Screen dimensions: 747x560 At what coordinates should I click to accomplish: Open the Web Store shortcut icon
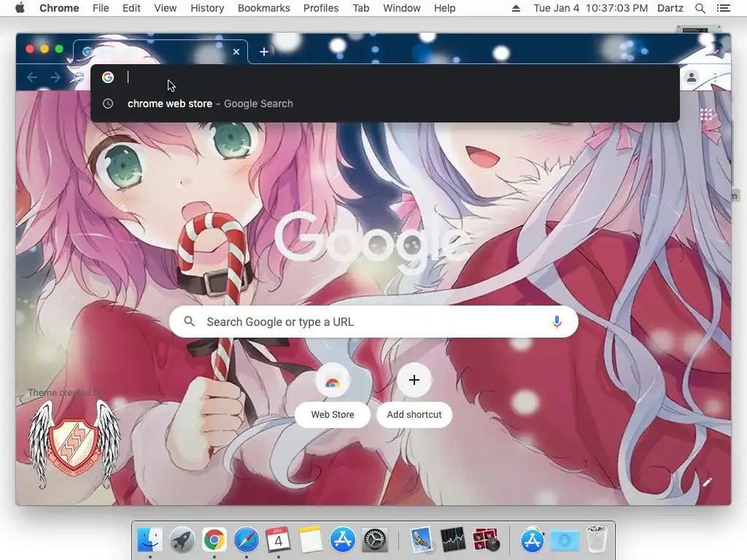pos(333,381)
